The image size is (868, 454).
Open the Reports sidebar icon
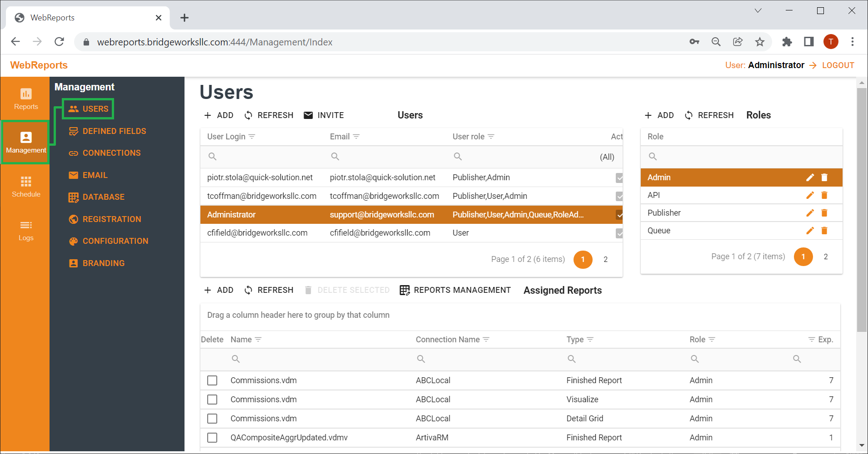click(x=26, y=99)
